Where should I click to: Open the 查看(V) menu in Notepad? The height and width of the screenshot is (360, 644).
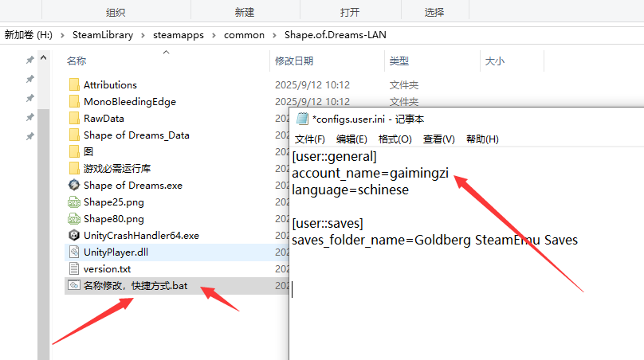point(438,139)
